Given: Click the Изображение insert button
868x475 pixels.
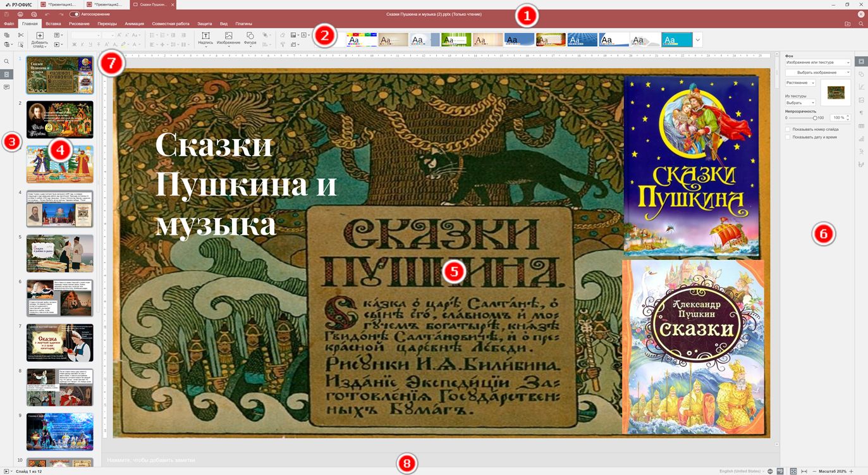Looking at the screenshot, I should (229, 40).
